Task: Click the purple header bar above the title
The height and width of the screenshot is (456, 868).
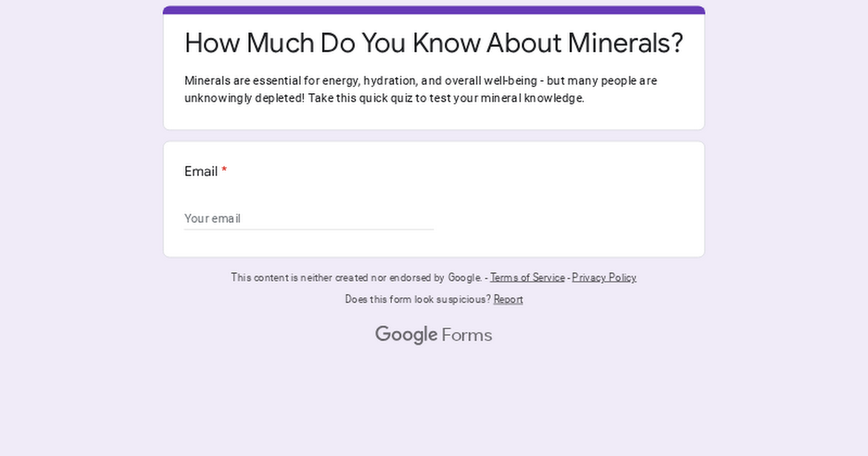Action: 433,9
